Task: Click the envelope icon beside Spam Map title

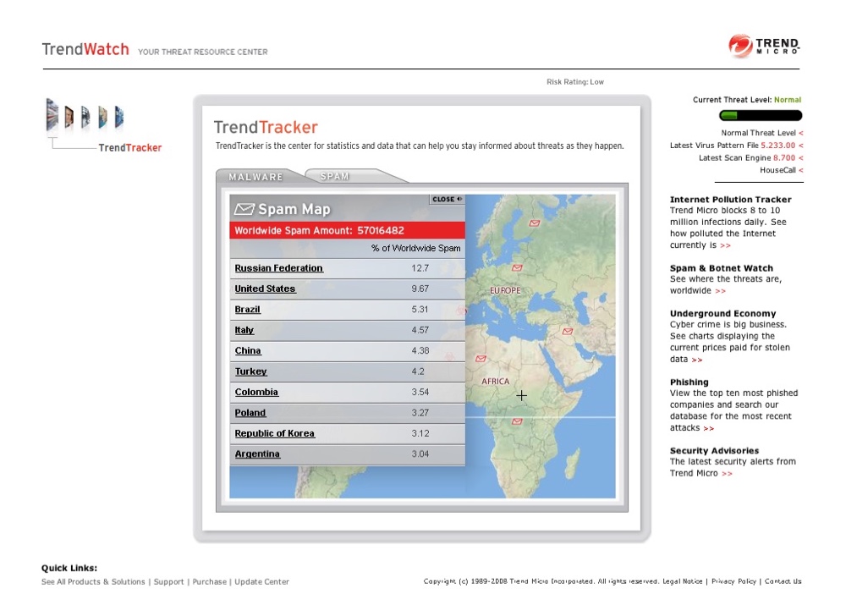Action: coord(244,209)
